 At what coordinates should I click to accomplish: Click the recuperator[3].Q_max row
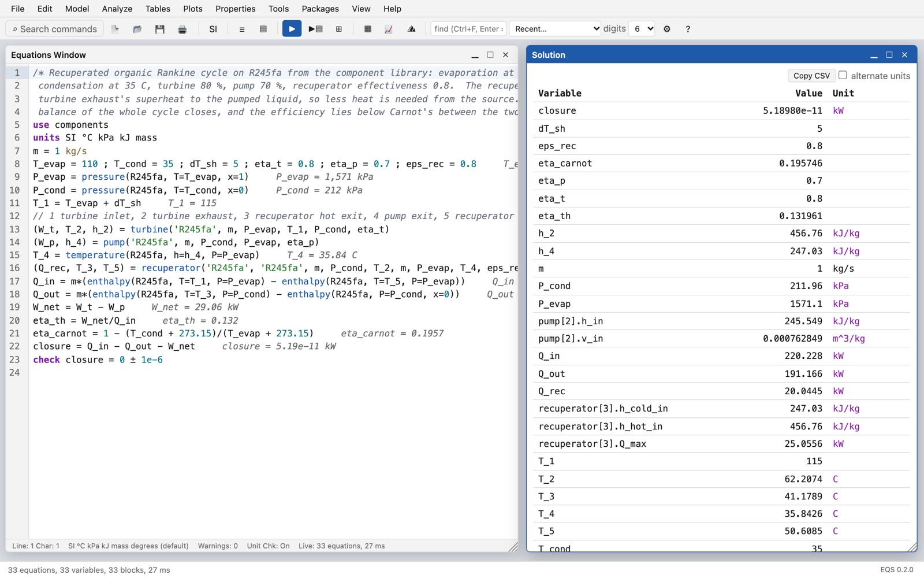tap(721, 443)
